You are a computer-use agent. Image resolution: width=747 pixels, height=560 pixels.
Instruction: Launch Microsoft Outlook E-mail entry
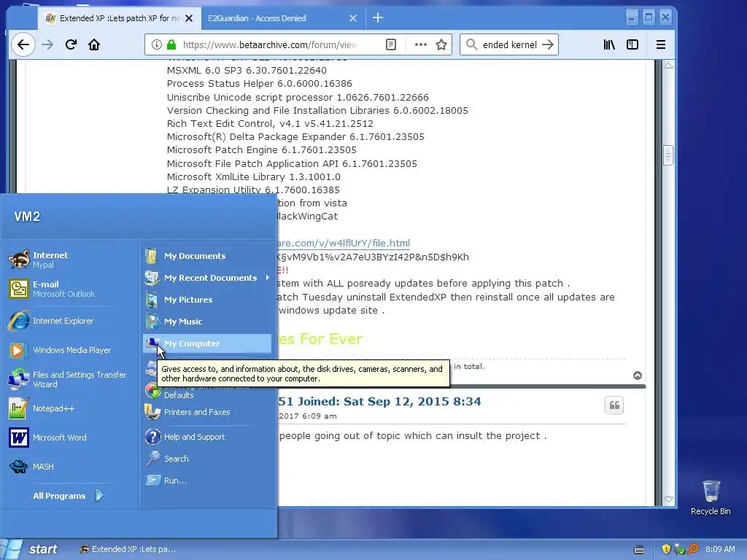coord(52,289)
